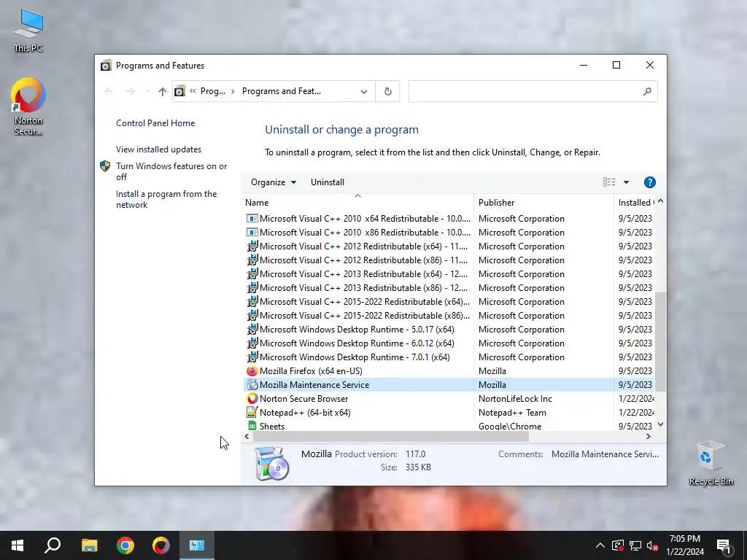Show hidden tray icons chevron

(600, 545)
